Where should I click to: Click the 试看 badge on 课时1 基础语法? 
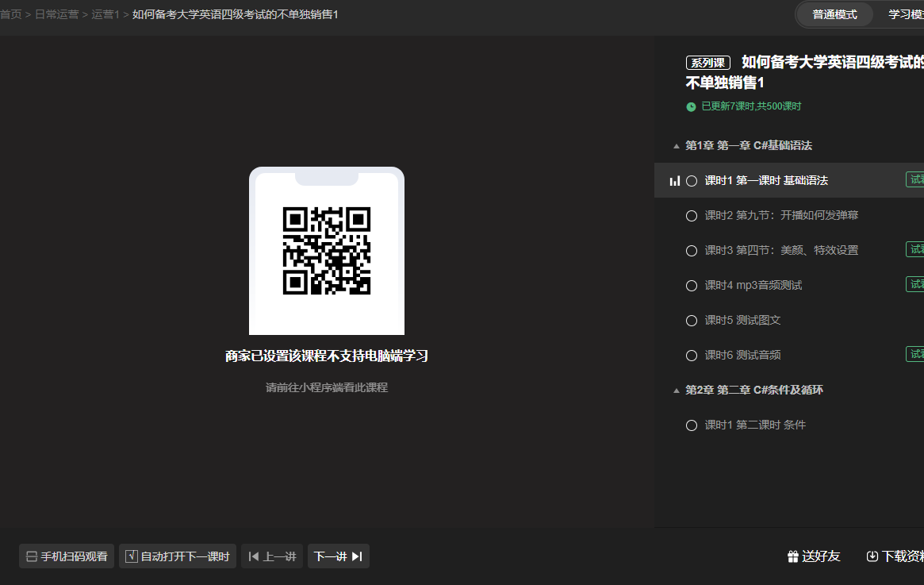[915, 180]
